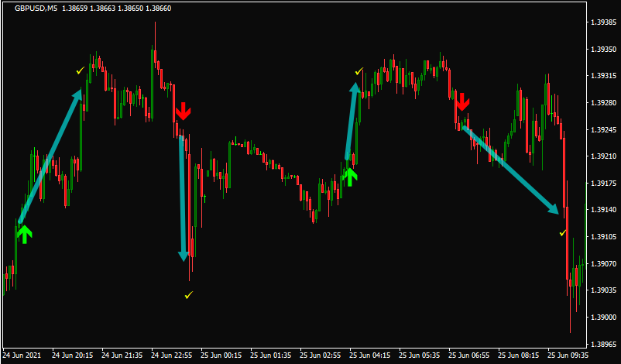Click the green buy arrow near 24 Jun 2021
621x364 pixels.
25,234
